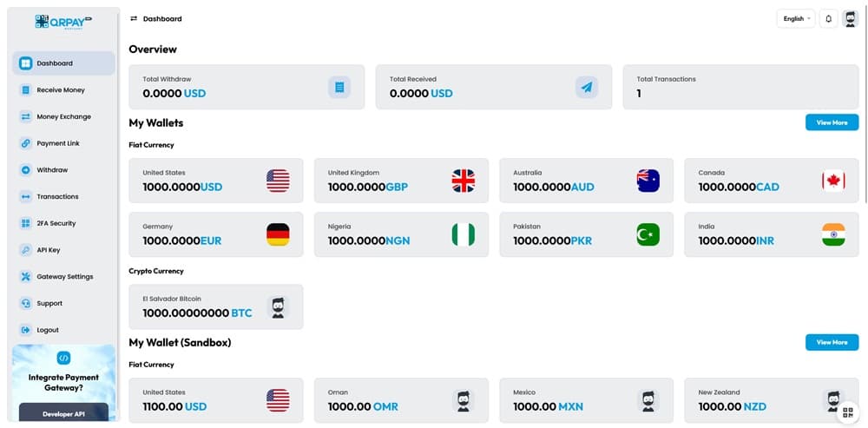Viewport: 868px width, 428px height.
Task: Open the English language dropdown
Action: click(x=795, y=18)
